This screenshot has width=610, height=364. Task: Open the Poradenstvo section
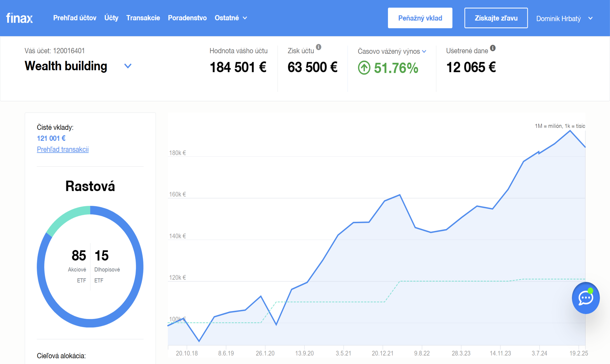click(x=187, y=18)
